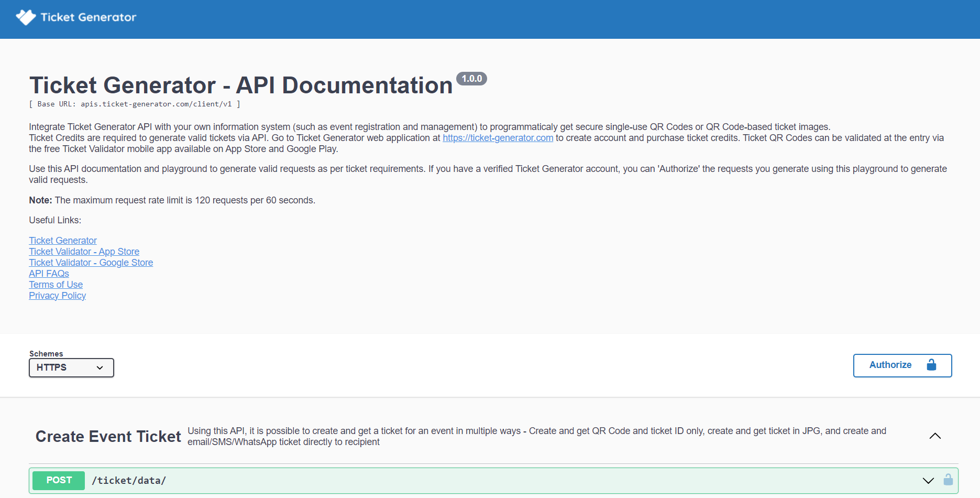Image resolution: width=980 pixels, height=498 pixels.
Task: Expand the POST /ticket/data/ endpoint chevron
Action: (928, 481)
